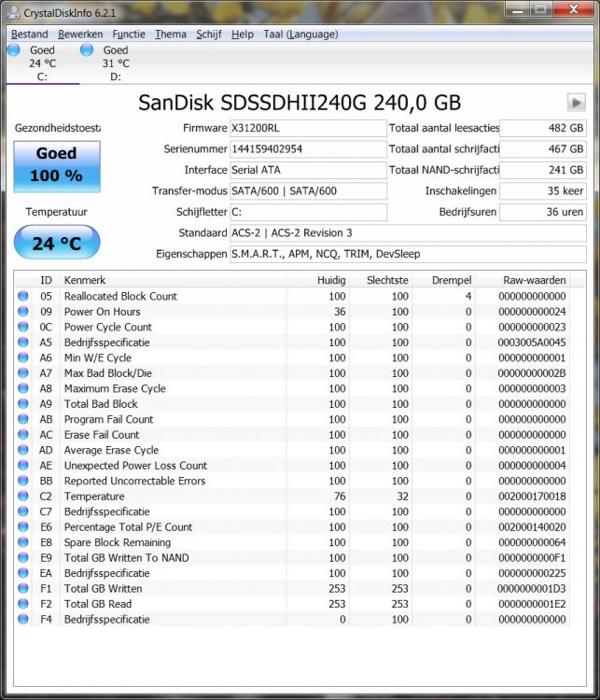Click status icon of Percentage Total P/E Count
Viewport: 600px width, 700px height.
pos(22,526)
